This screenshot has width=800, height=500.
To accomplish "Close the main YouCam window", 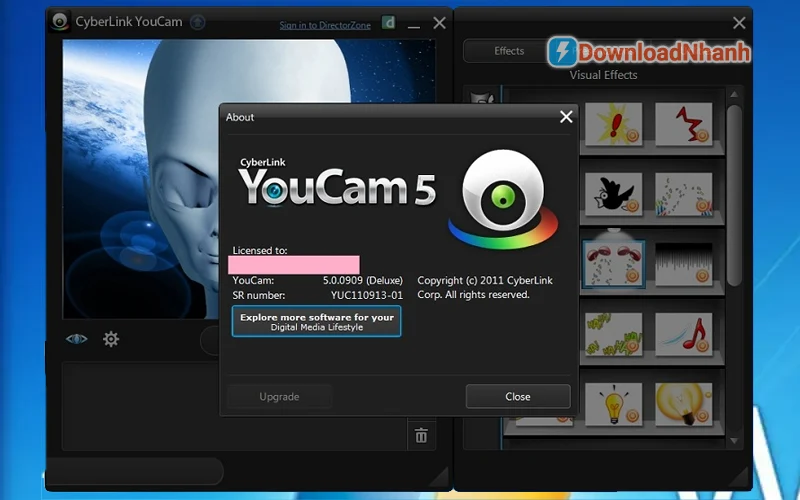I will pos(439,22).
